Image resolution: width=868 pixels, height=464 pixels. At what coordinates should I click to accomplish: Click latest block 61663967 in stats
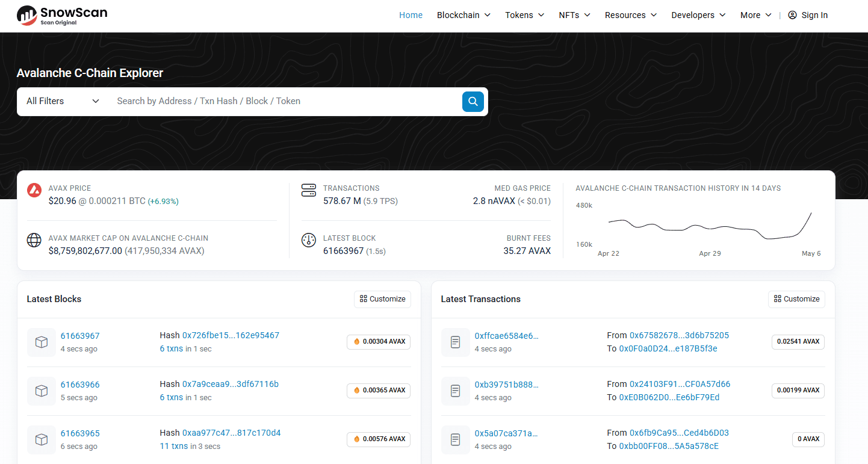click(x=343, y=251)
